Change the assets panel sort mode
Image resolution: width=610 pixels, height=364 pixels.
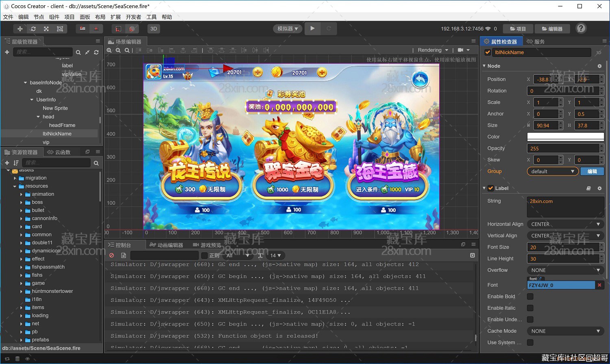16,163
